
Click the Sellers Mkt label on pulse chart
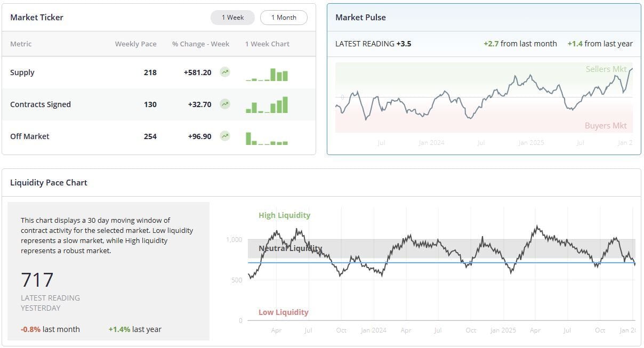[606, 69]
